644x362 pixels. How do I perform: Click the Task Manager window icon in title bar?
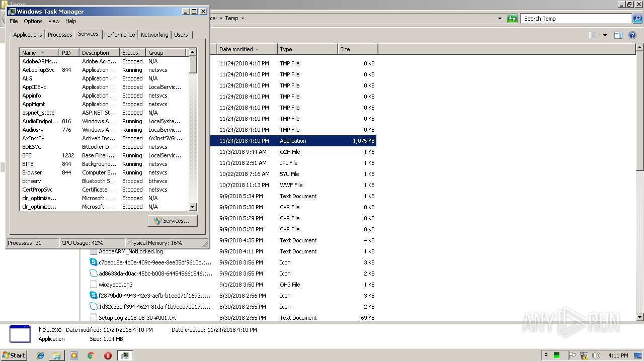pyautogui.click(x=12, y=11)
